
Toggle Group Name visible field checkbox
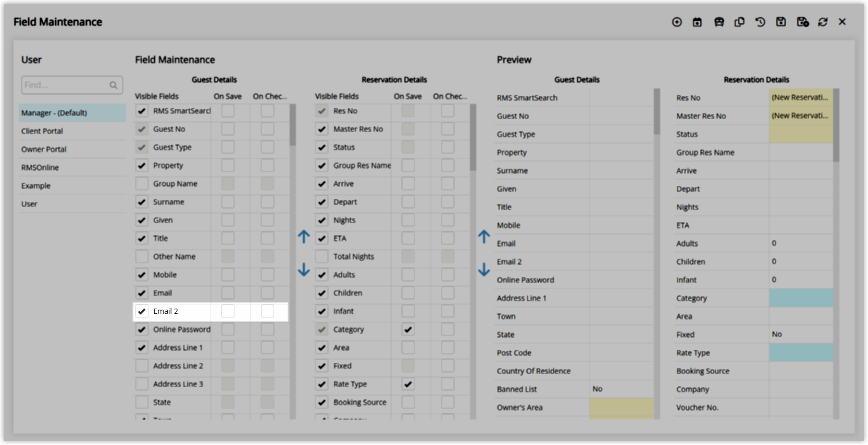pos(142,184)
